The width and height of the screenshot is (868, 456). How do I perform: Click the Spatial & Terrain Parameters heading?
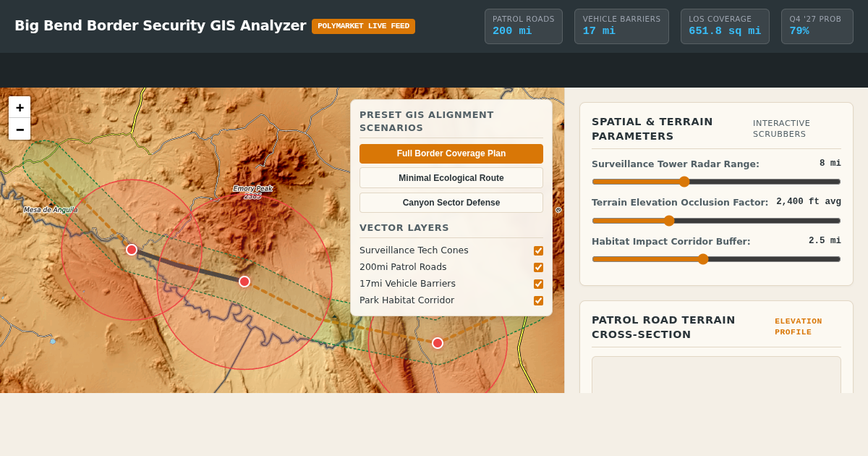pyautogui.click(x=652, y=129)
